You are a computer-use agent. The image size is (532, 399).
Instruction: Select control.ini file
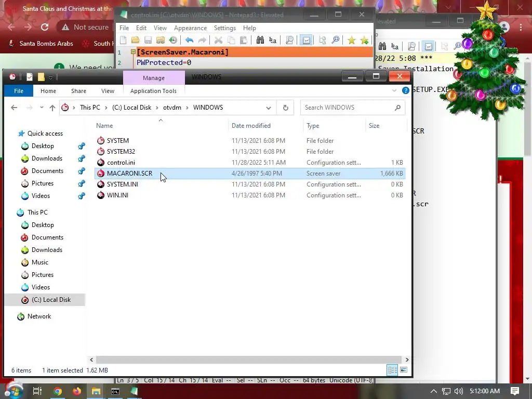coord(250,163)
